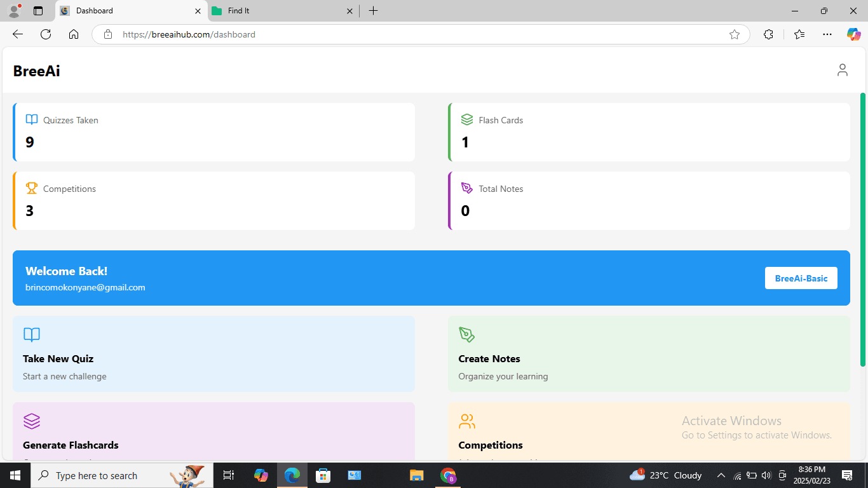868x488 pixels.
Task: Click the Competitions trophy icon
Action: tap(32, 188)
